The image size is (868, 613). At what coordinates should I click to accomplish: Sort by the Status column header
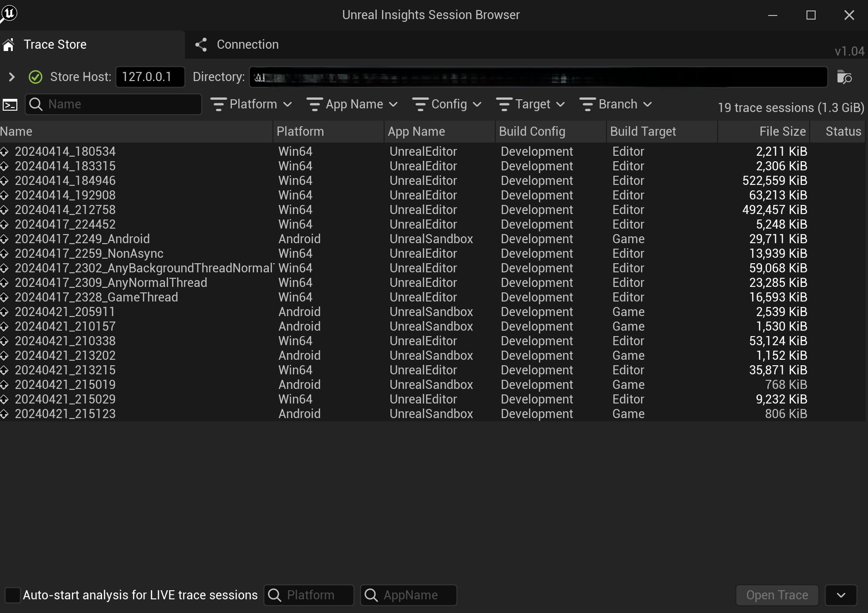point(837,132)
